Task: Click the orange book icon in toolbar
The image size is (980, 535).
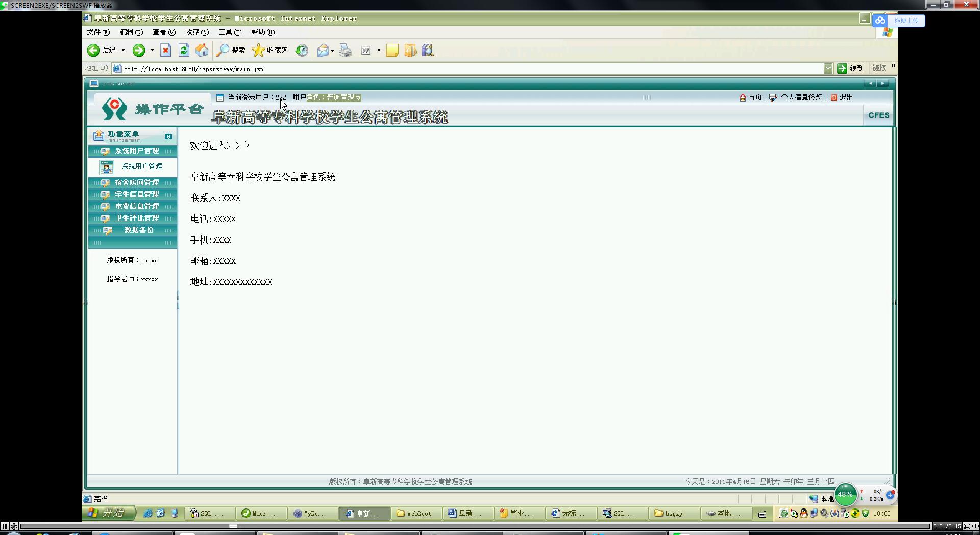Action: tap(410, 50)
